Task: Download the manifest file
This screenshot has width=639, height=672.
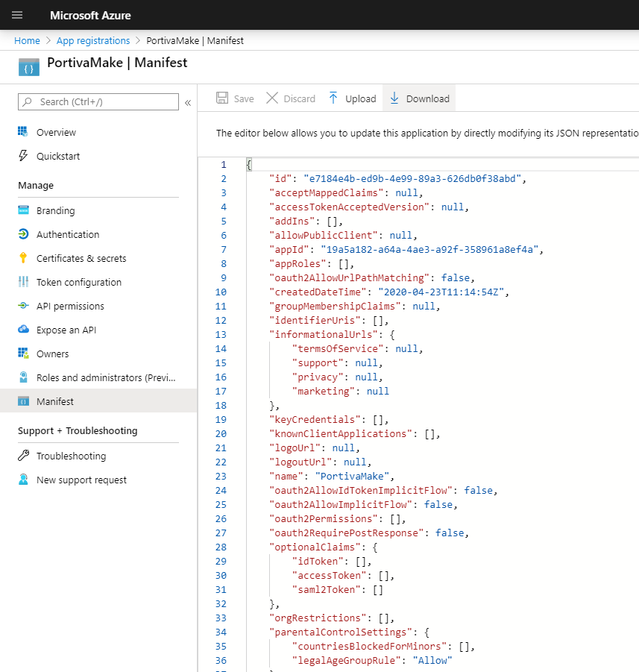Action: pos(418,98)
